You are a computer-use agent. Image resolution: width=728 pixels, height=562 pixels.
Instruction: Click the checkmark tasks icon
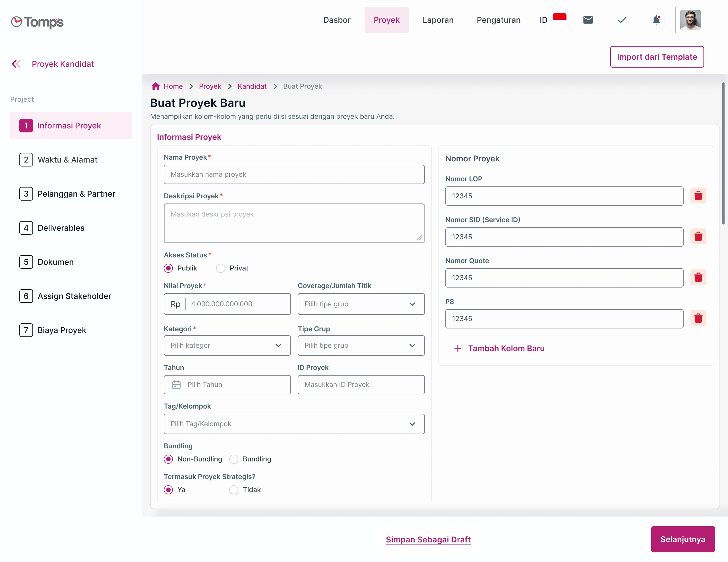coord(621,20)
